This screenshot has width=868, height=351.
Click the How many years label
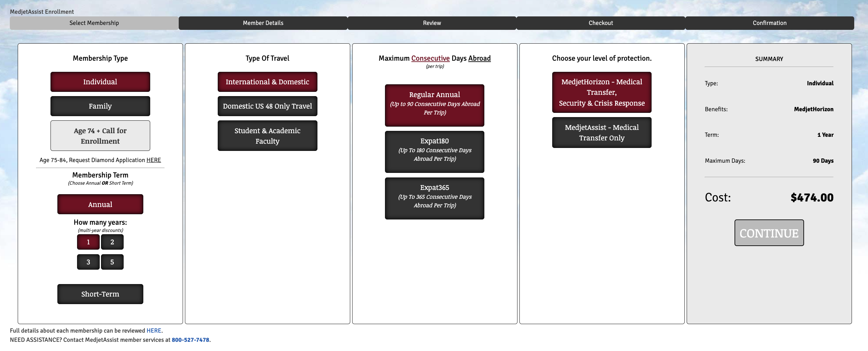(100, 222)
